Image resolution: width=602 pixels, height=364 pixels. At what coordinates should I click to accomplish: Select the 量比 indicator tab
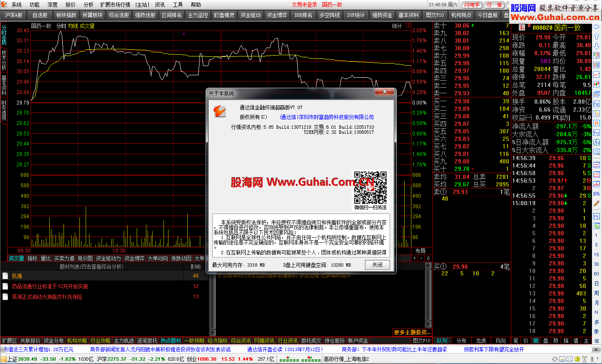click(x=46, y=258)
